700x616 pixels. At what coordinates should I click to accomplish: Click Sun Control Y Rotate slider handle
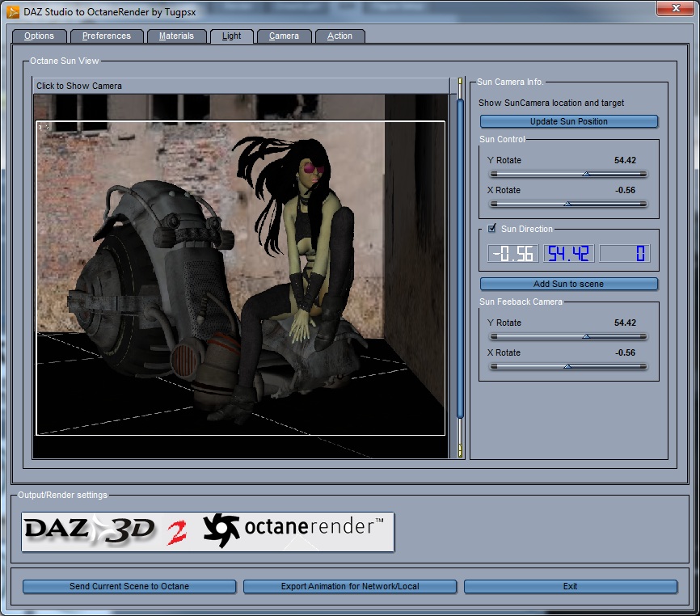(x=586, y=174)
